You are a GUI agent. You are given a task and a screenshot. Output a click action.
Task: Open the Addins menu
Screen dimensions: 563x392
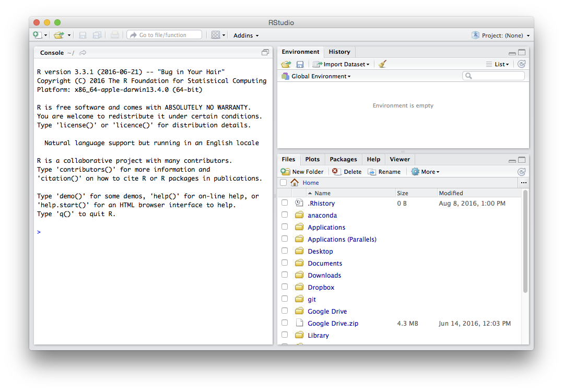(x=246, y=35)
